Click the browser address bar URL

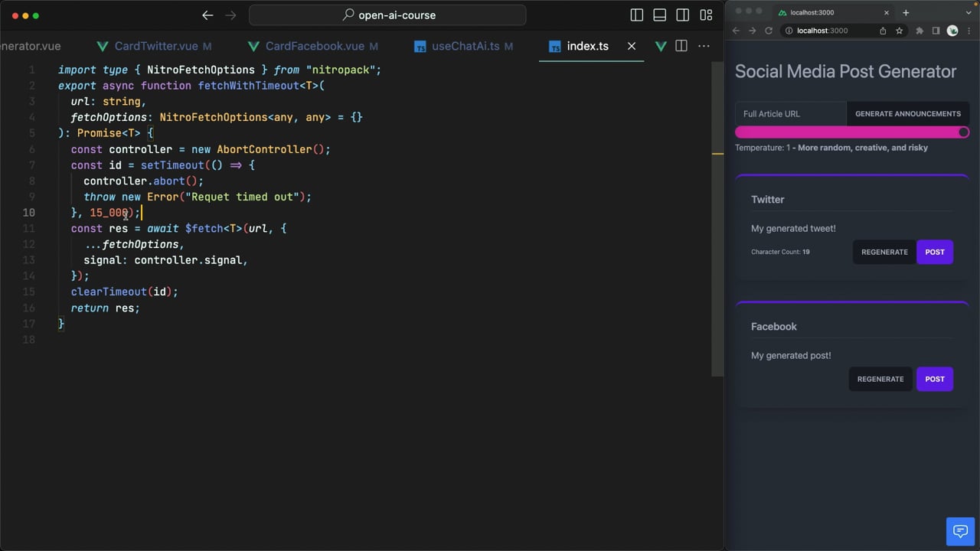[822, 31]
